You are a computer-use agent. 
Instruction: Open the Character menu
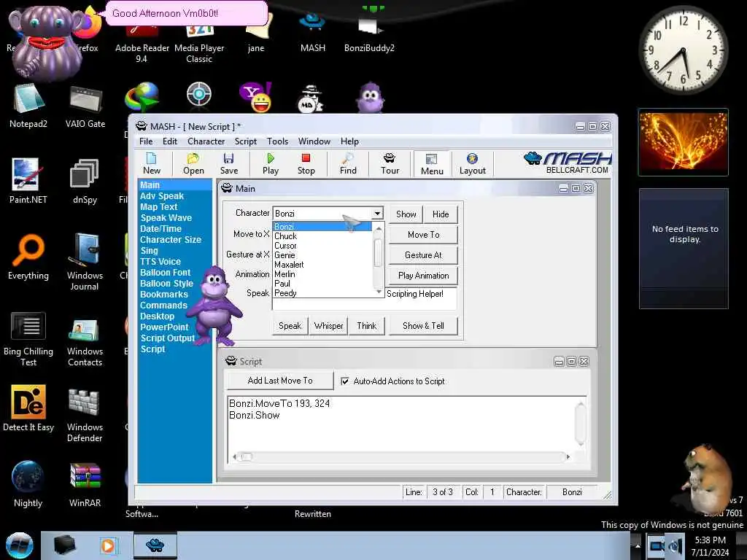(206, 141)
